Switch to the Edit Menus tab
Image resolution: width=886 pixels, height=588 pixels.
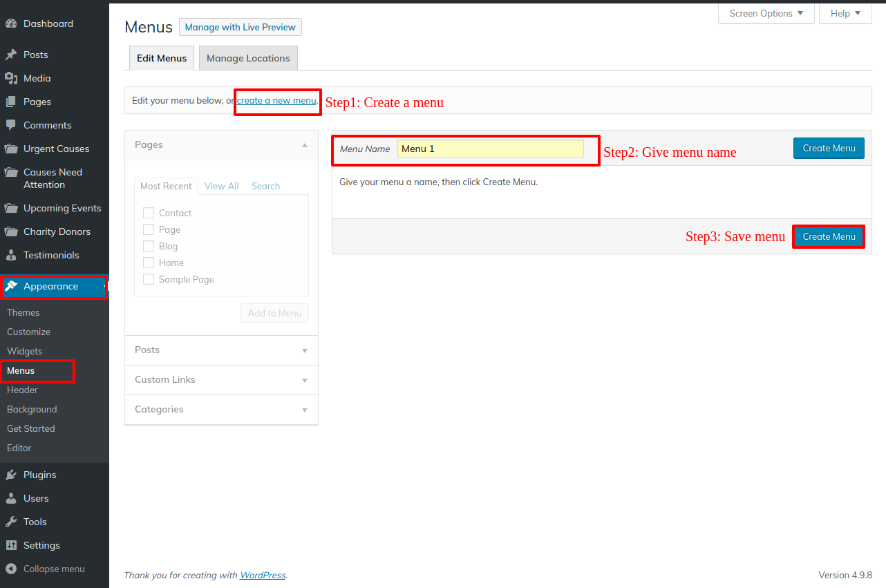pos(162,58)
